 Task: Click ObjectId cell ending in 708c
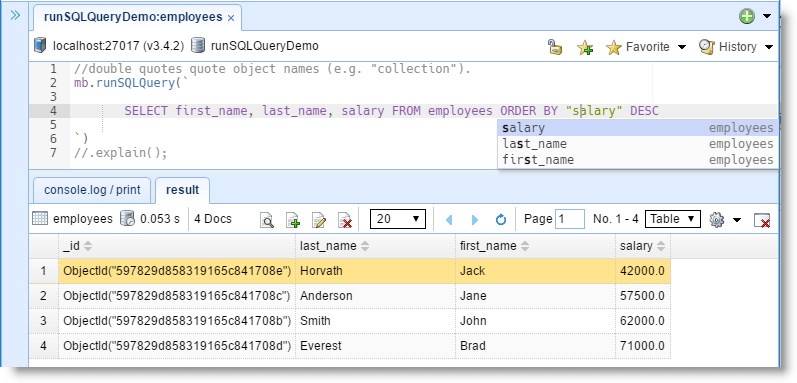[177, 296]
